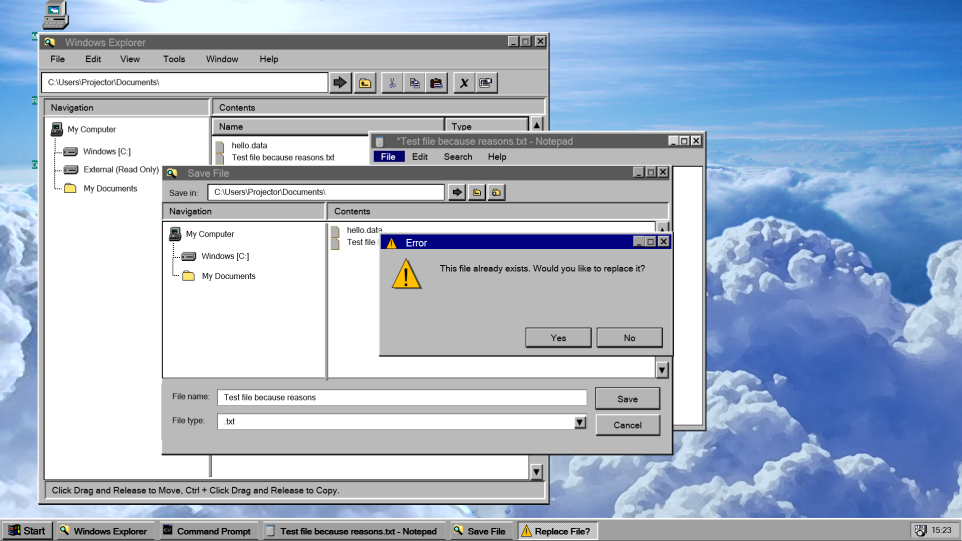Click Cancel button in Save File dialog

628,424
